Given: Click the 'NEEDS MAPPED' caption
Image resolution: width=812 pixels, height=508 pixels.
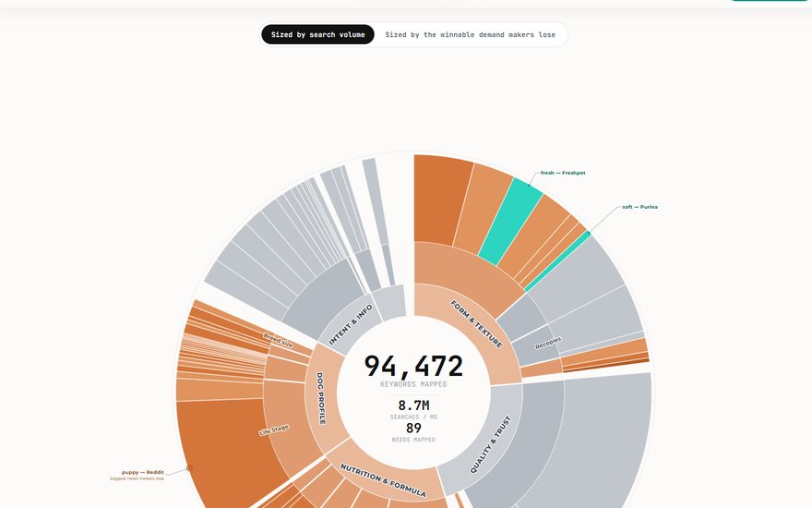Looking at the screenshot, I should 413,440.
